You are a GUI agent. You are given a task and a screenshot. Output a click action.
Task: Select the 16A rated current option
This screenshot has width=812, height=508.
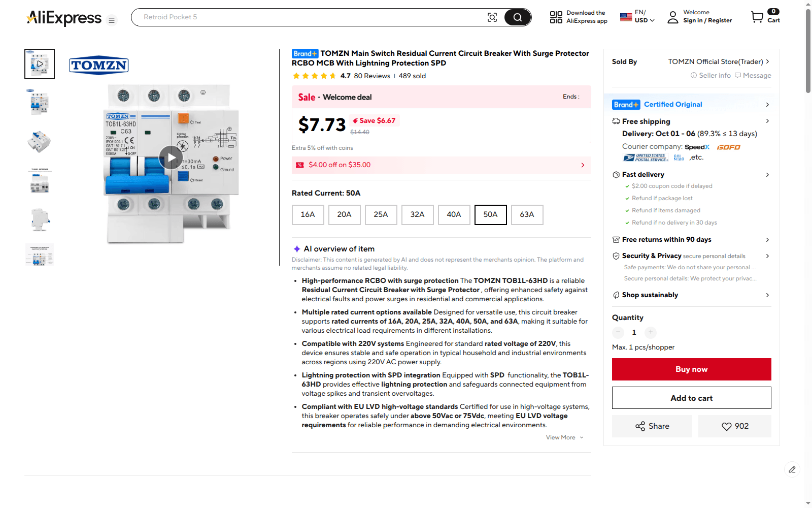point(308,214)
